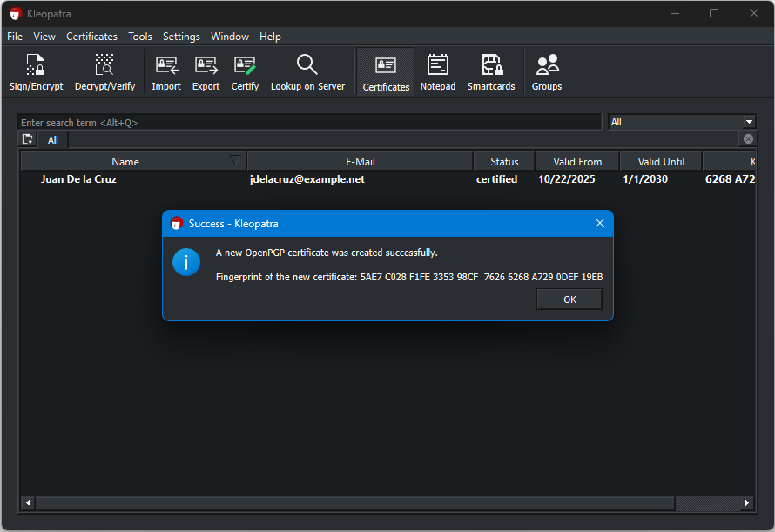Open the Tools menu
The height and width of the screenshot is (532, 775).
(140, 37)
